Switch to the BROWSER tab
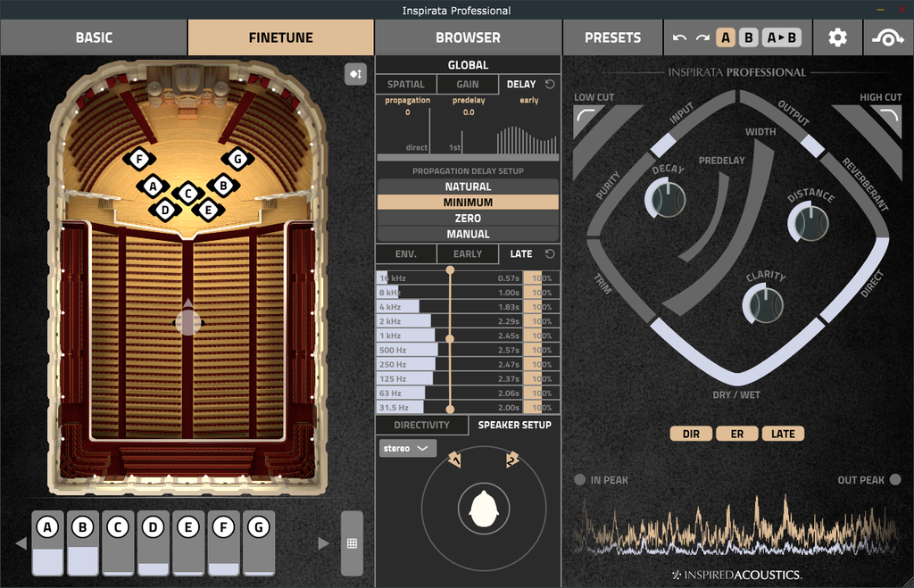 pyautogui.click(x=468, y=37)
